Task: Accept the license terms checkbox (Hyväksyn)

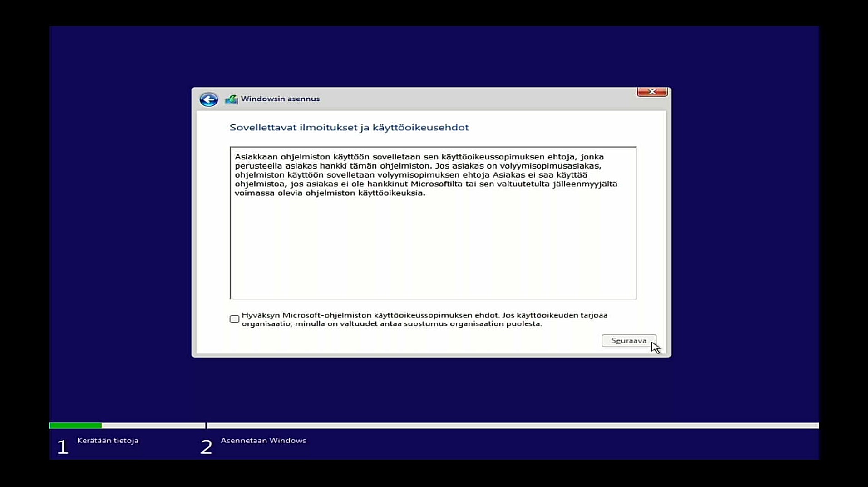Action: click(234, 319)
